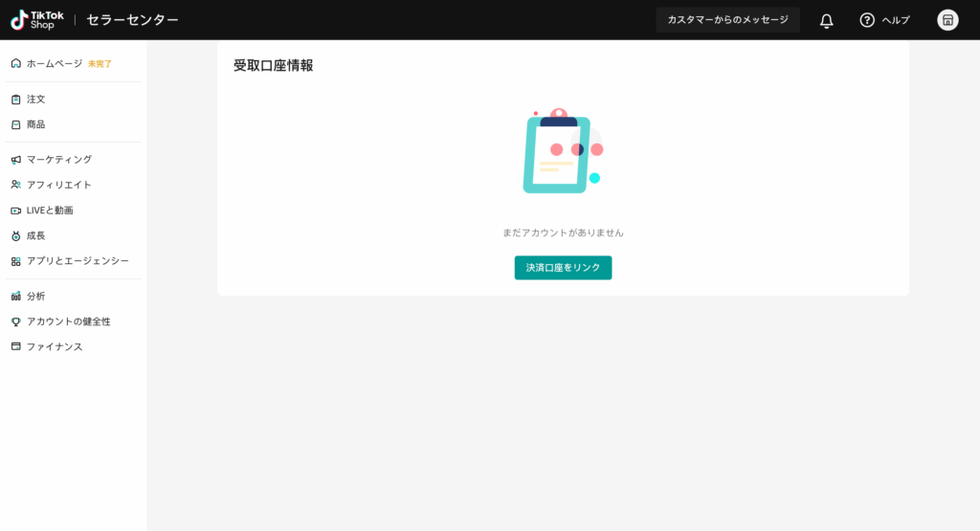Click the TikTok Shop logo

pyautogui.click(x=37, y=20)
